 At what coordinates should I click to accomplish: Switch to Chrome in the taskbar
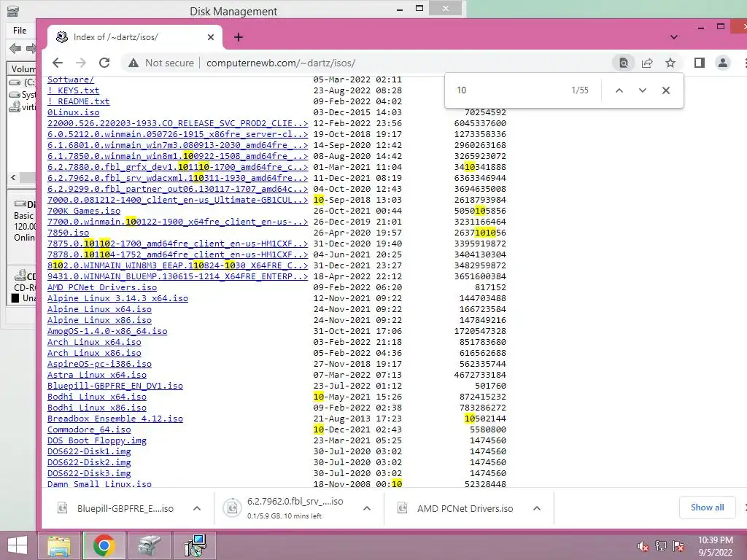(104, 545)
